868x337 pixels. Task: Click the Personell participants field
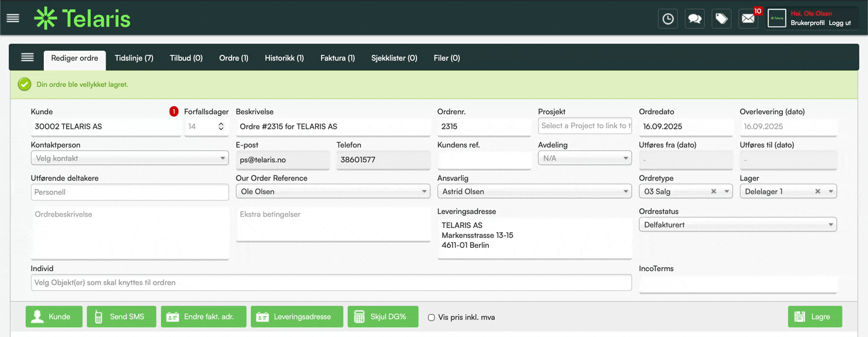[x=129, y=192]
